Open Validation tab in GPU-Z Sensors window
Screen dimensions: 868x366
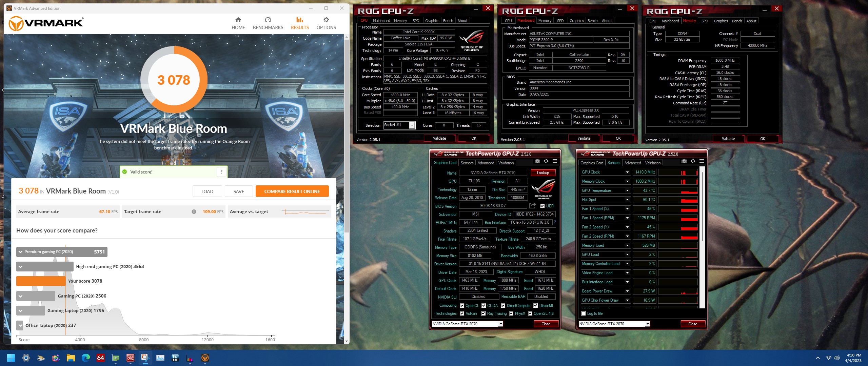tap(653, 163)
